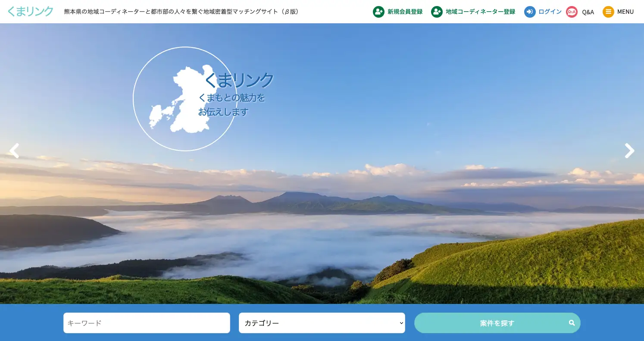Click the large くまリンク hero title
644x341 pixels.
click(x=239, y=80)
